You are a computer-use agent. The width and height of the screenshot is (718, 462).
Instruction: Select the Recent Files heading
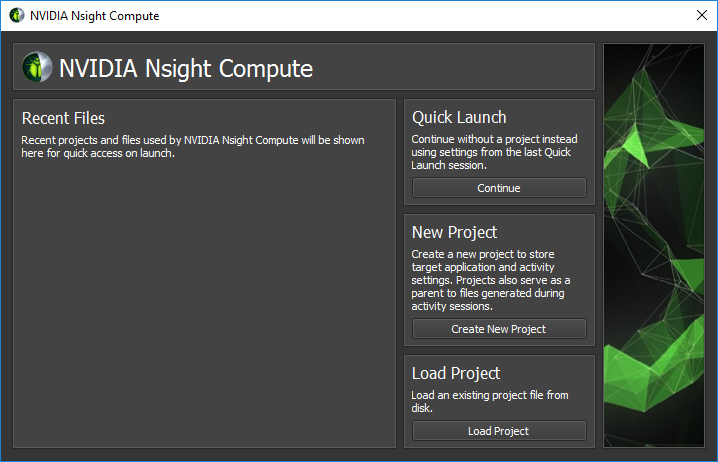coord(63,119)
